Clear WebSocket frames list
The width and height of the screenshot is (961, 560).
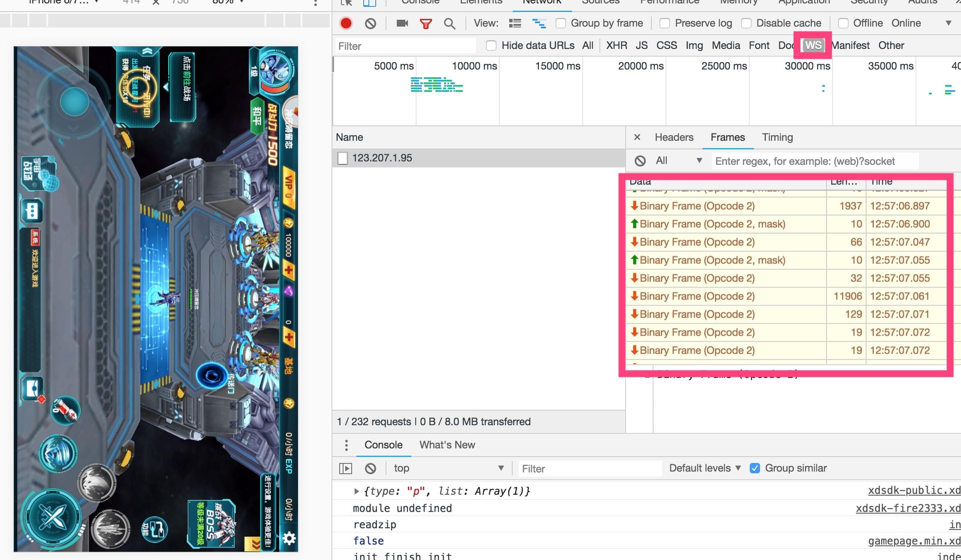click(640, 161)
